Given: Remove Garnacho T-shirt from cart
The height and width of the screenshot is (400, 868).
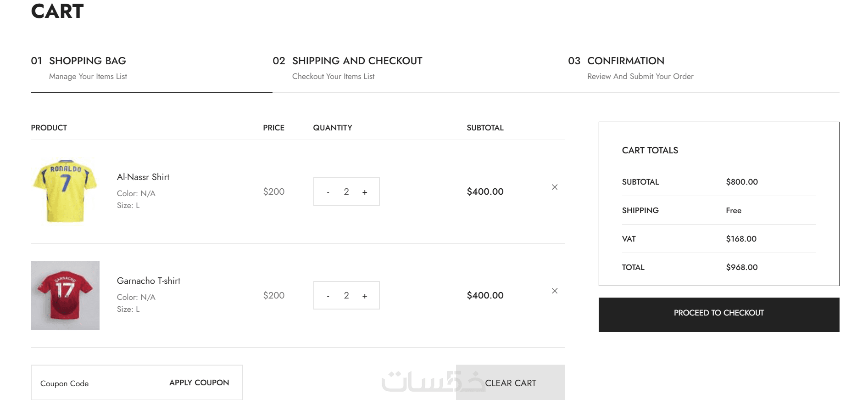Looking at the screenshot, I should pos(555,291).
